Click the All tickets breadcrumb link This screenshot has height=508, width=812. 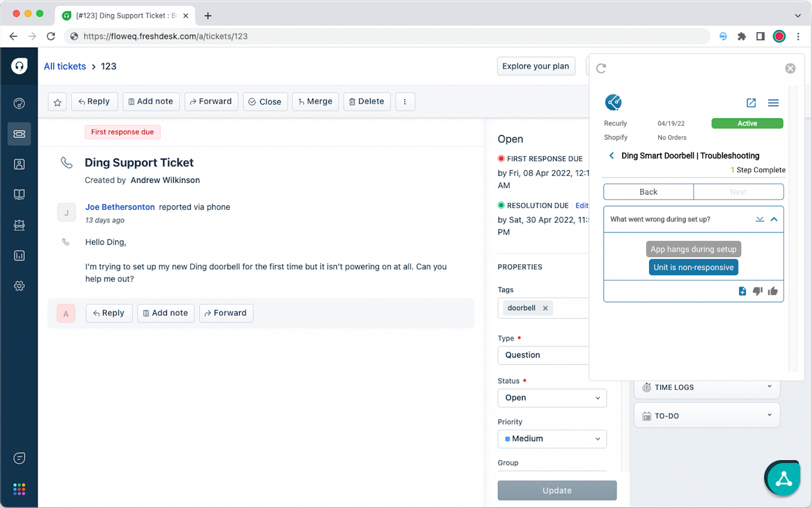coord(64,66)
